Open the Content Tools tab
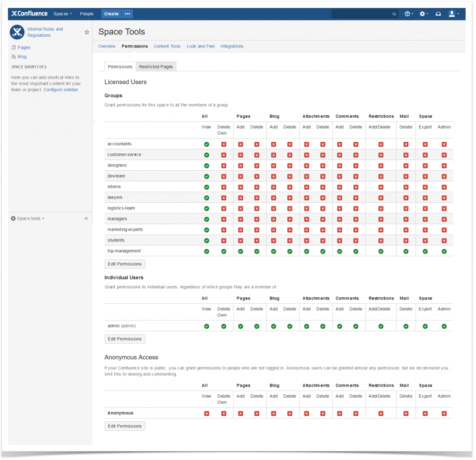Screen dimensions: 476x460 167,46
